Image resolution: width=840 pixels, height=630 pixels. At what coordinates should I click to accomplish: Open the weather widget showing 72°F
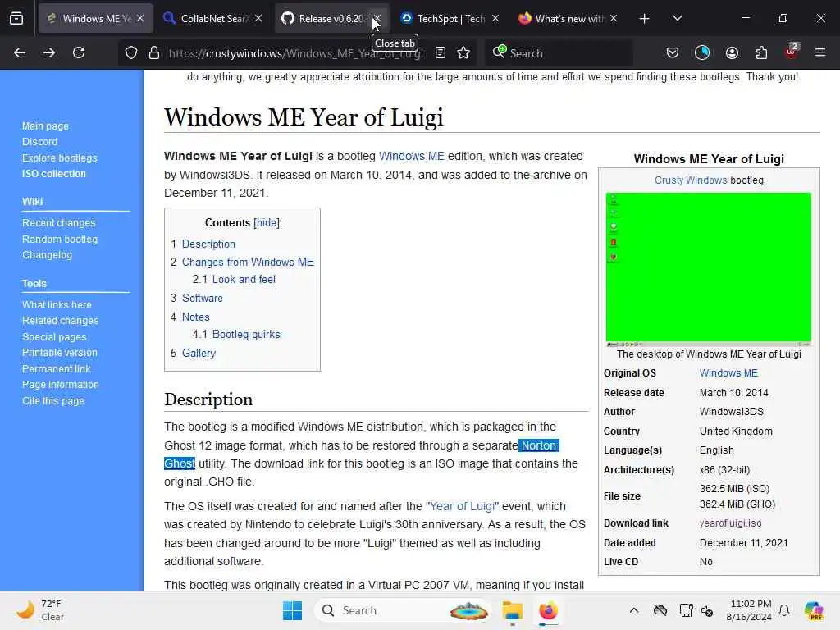(40, 610)
